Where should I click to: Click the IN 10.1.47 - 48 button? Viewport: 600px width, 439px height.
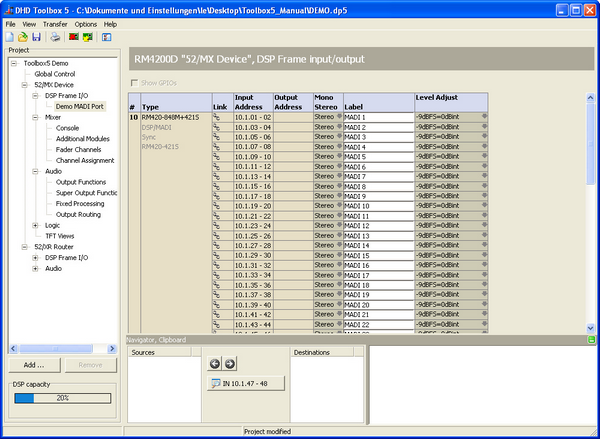(x=245, y=383)
